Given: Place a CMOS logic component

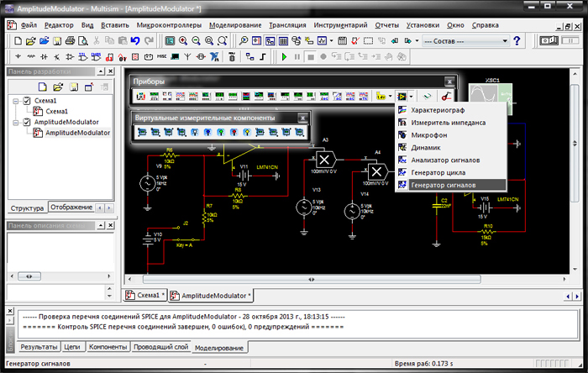Looking at the screenshot, I should point(96,57).
